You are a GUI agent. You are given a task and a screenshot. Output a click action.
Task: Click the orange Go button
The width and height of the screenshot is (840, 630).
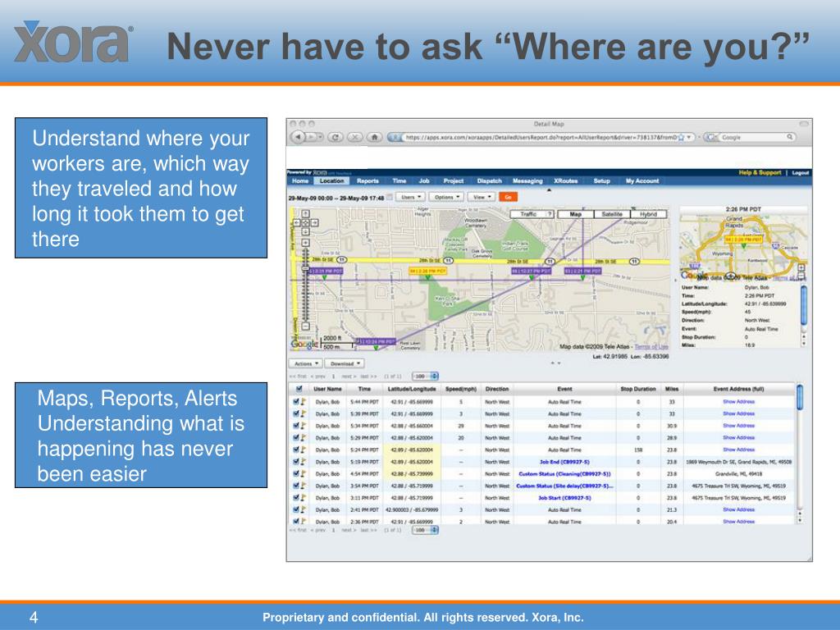pos(508,197)
